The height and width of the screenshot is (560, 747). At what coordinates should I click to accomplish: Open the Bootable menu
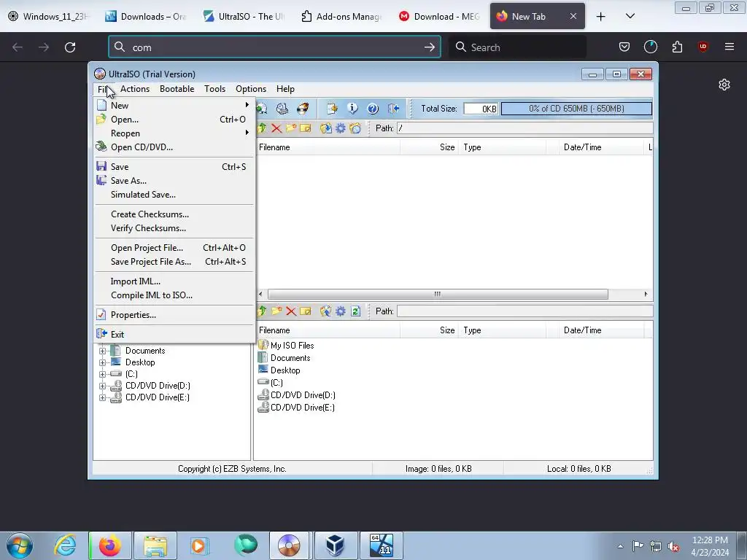click(177, 89)
